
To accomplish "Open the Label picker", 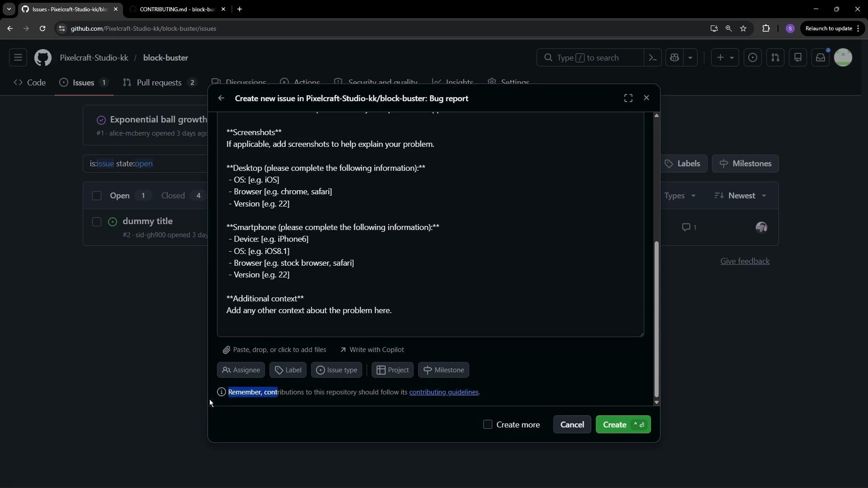I will tap(288, 370).
